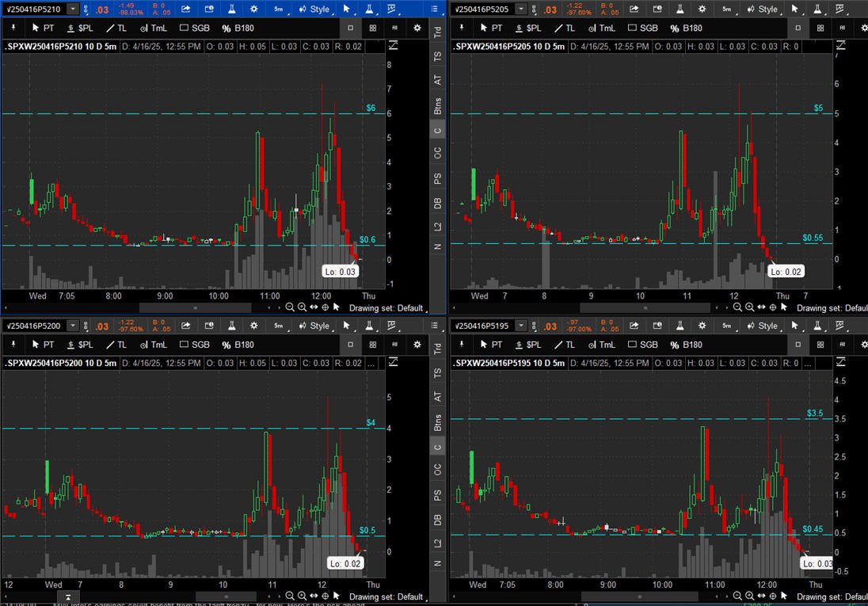
Task: Expand symbol dropdown for P5200 chart
Action: [73, 326]
